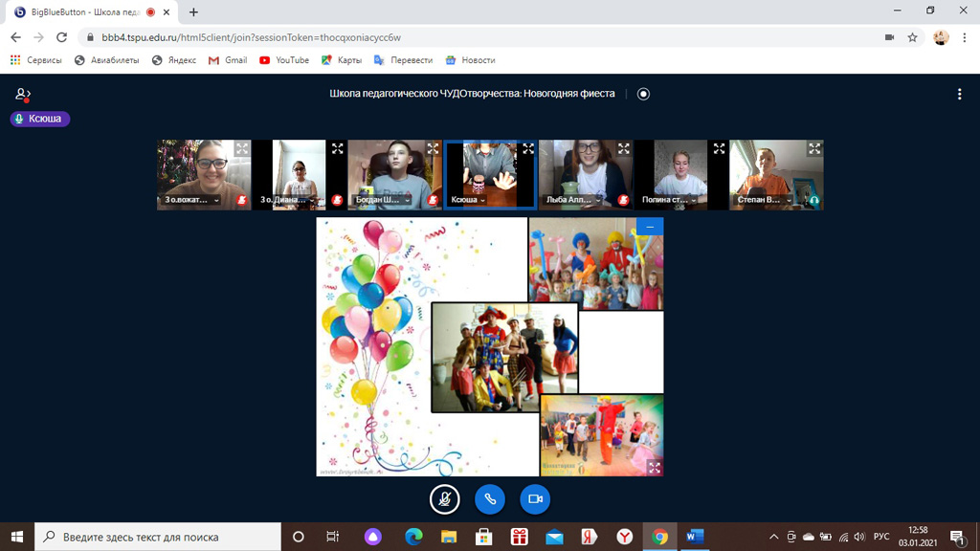Open the users list panel icon

pyautogui.click(x=23, y=94)
